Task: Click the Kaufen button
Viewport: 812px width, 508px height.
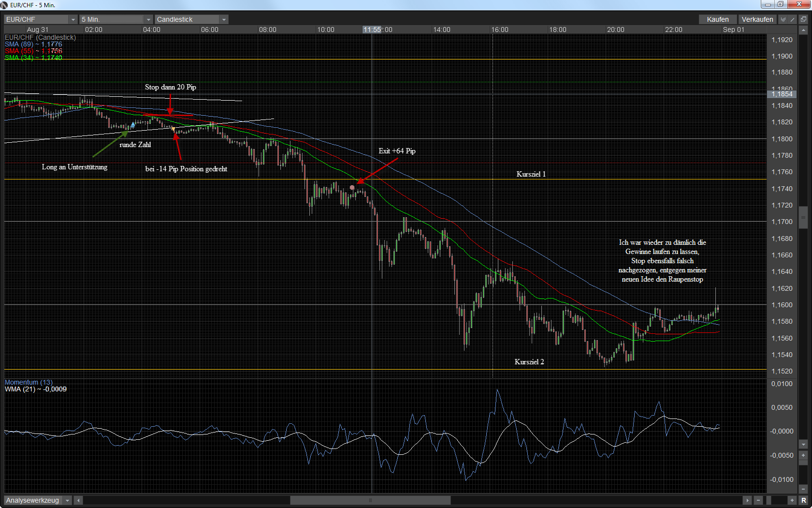Action: click(x=718, y=19)
